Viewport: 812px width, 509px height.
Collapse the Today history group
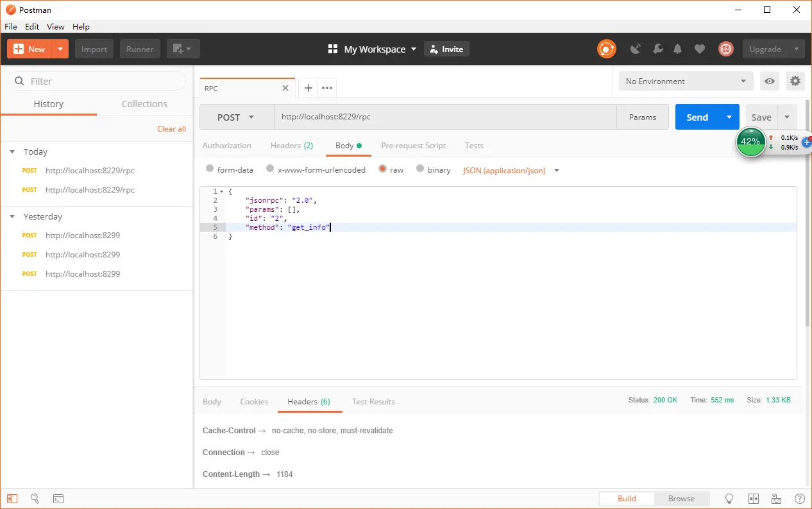pos(12,151)
